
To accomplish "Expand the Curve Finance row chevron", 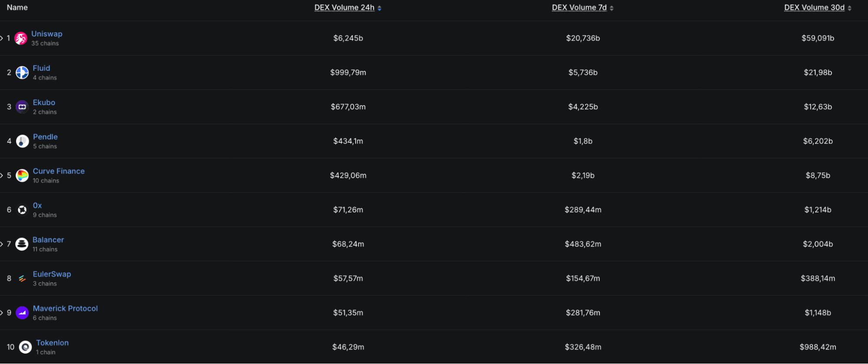I will pos(2,175).
